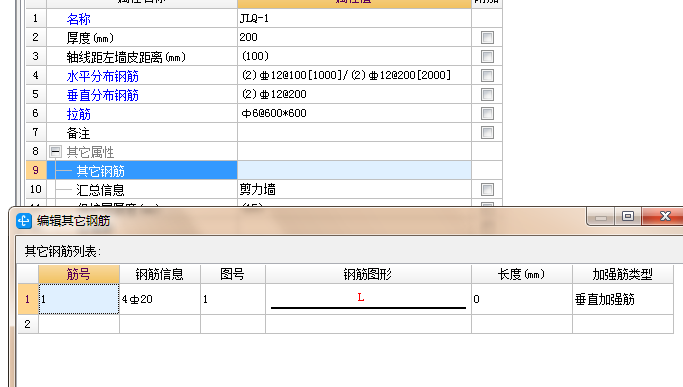The height and width of the screenshot is (387, 683).
Task: Click the rebar shape graphic with L label
Action: [x=369, y=299]
